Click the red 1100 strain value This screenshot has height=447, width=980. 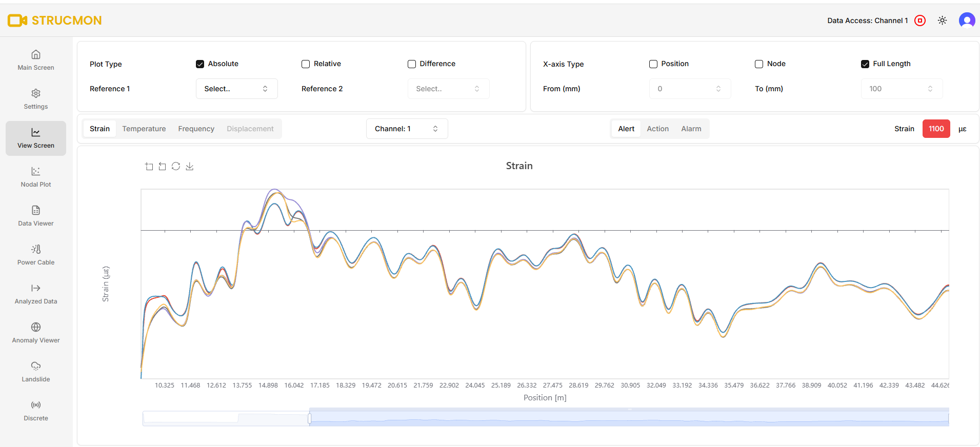coord(936,129)
